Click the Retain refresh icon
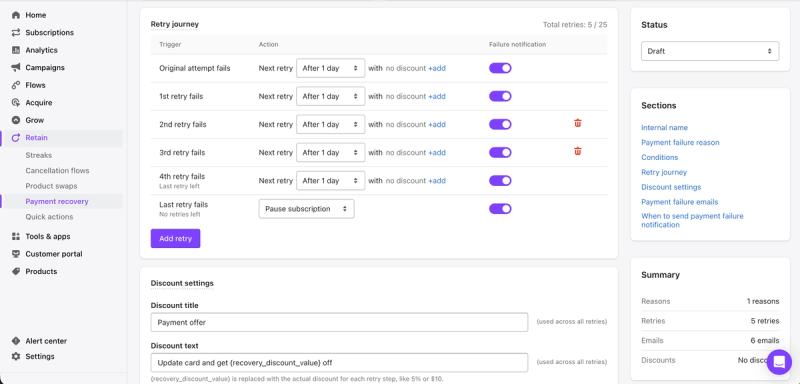The height and width of the screenshot is (384, 800). [x=16, y=138]
